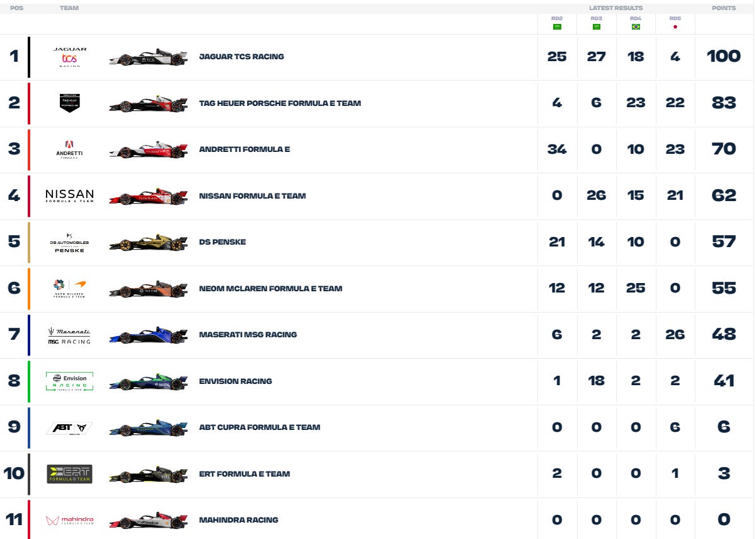Click McLaren's RD4 score of 25
This screenshot has width=756, height=539.
(636, 288)
